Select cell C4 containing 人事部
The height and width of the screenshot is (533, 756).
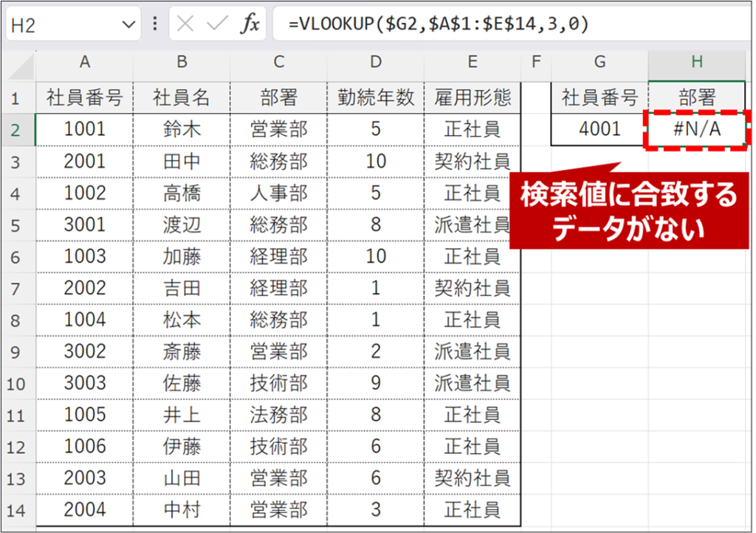click(x=278, y=193)
